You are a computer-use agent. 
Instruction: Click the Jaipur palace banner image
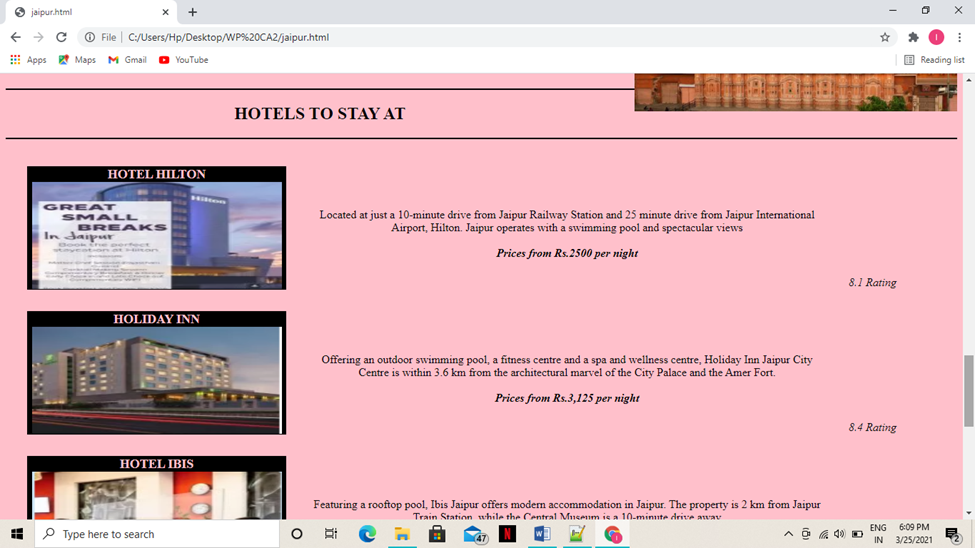(x=795, y=92)
